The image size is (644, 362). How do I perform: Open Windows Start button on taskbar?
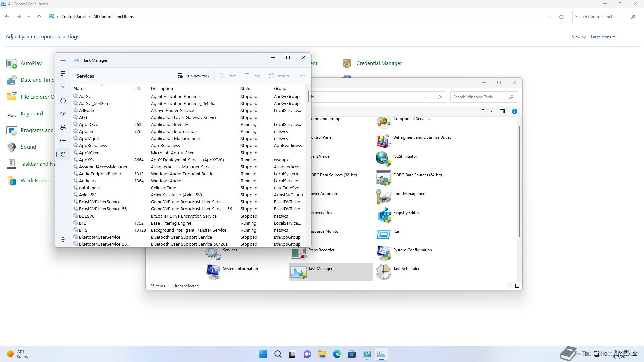[263, 354]
